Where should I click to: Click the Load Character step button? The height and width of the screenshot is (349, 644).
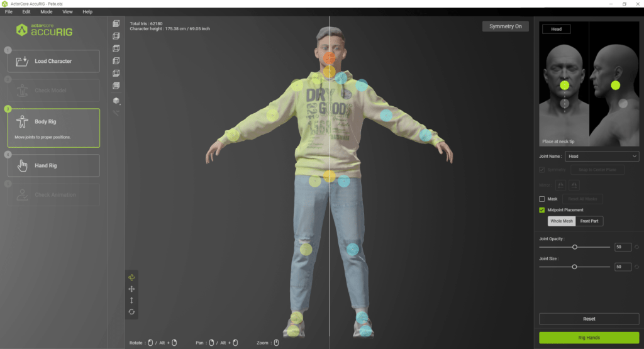point(54,61)
